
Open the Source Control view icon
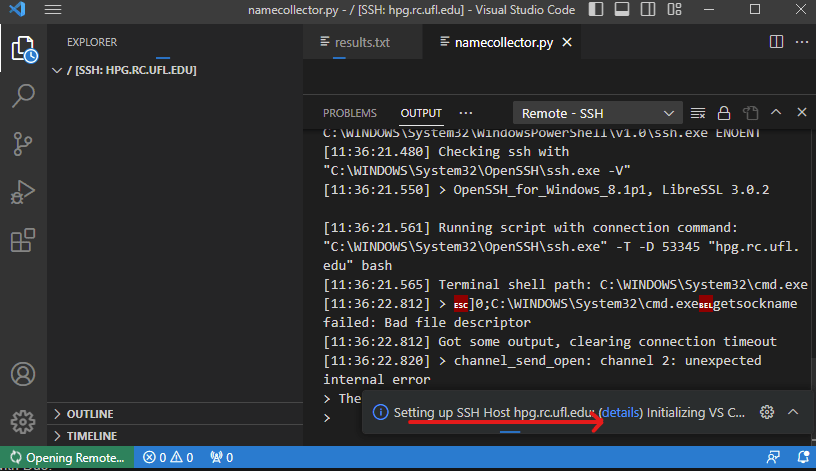pos(23,144)
